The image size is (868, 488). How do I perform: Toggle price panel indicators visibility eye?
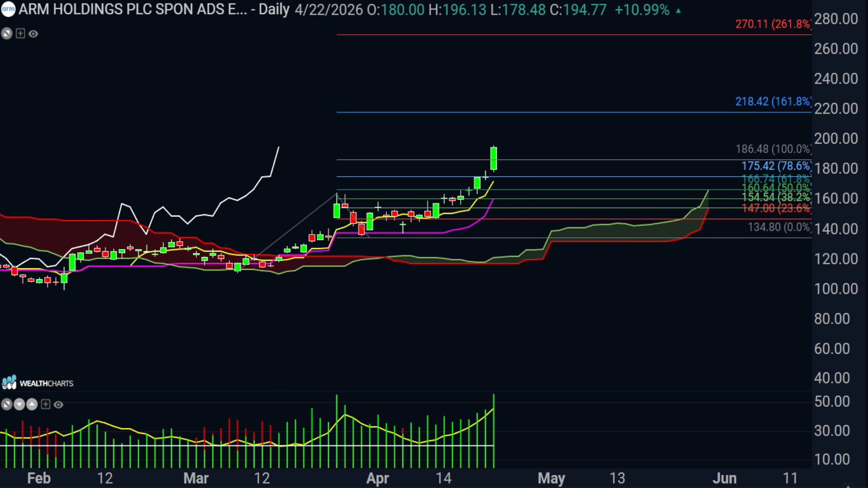33,34
